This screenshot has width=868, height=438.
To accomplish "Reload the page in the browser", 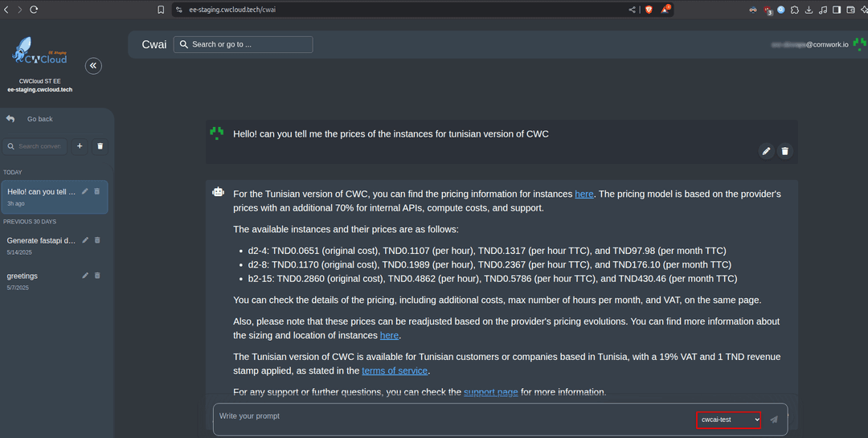I will tap(34, 10).
